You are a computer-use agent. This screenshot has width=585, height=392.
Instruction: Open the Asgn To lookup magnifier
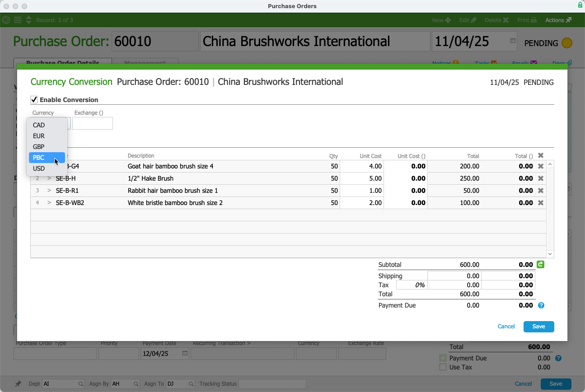coord(191,384)
